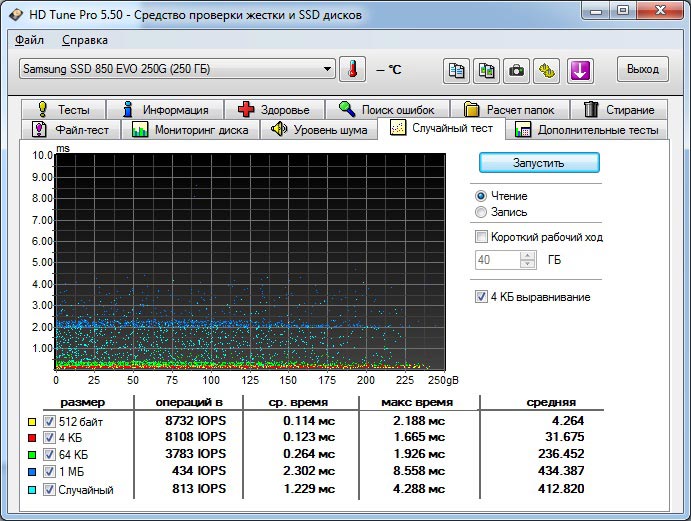Click the camera save screenshot icon
691x521 pixels.
[x=516, y=69]
